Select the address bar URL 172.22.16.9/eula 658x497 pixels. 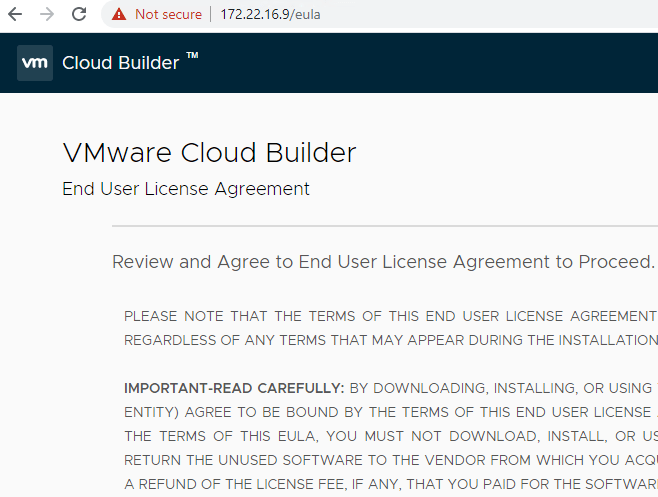click(270, 15)
